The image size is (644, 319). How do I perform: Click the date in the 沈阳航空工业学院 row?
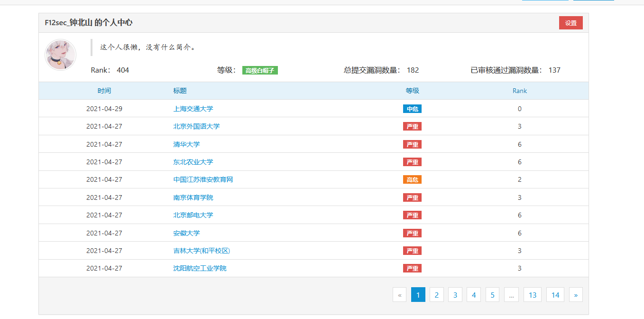(x=104, y=268)
